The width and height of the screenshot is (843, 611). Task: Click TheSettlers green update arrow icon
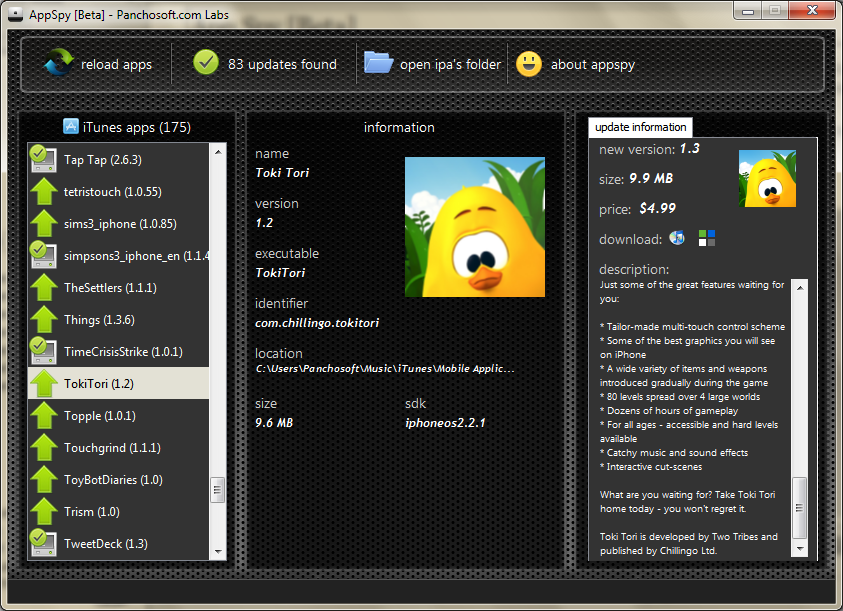(44, 287)
